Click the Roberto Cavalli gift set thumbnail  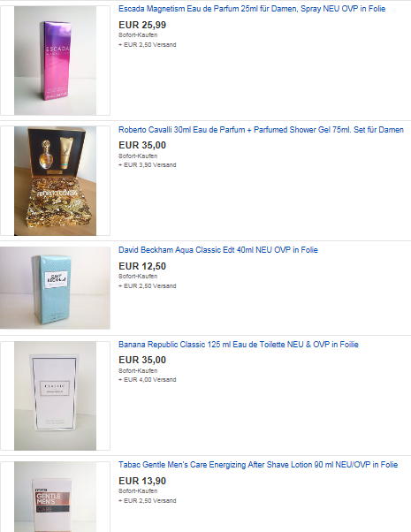[56, 181]
